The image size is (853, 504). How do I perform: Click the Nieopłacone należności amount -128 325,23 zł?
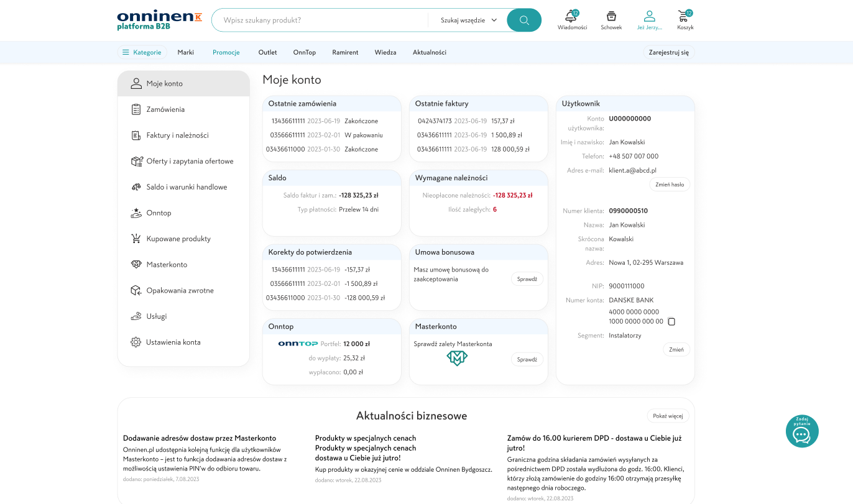click(512, 195)
